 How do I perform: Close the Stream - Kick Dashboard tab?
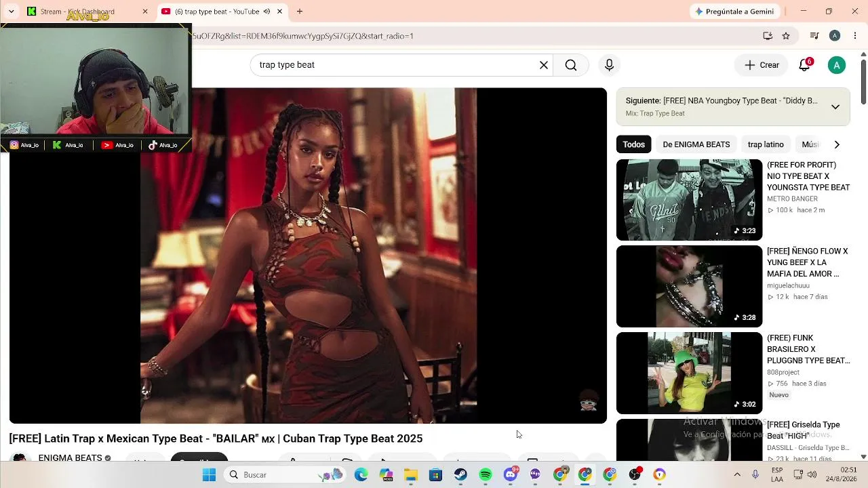(144, 12)
